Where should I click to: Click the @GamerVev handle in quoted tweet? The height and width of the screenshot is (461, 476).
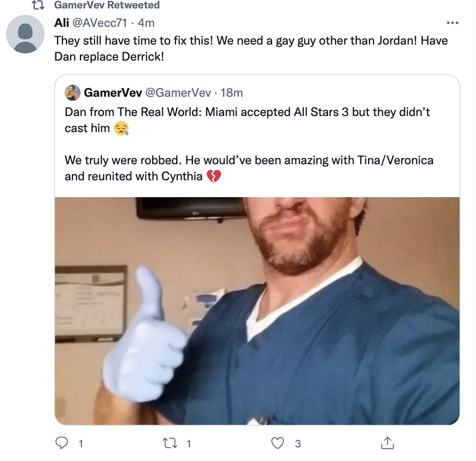[178, 93]
